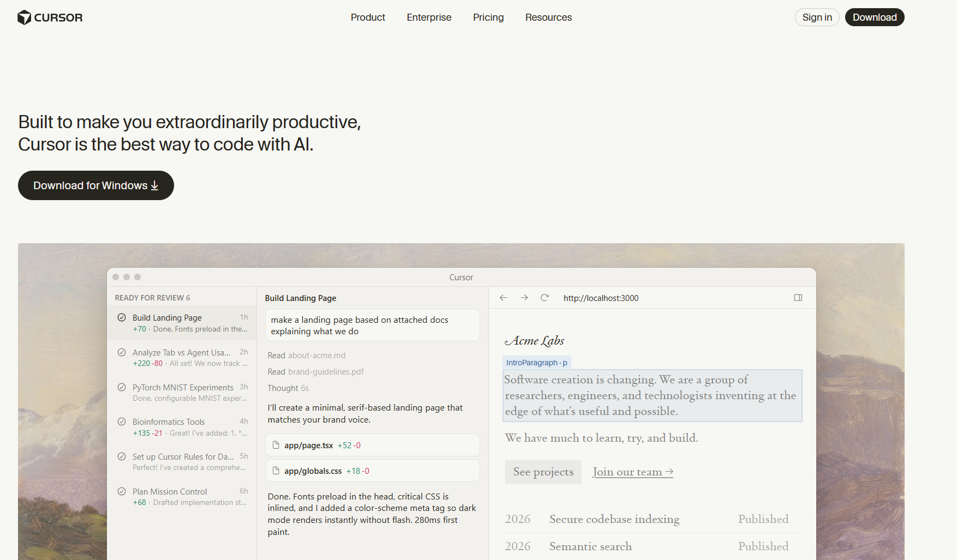Open the Product menu
The width and height of the screenshot is (957, 560).
(x=368, y=17)
